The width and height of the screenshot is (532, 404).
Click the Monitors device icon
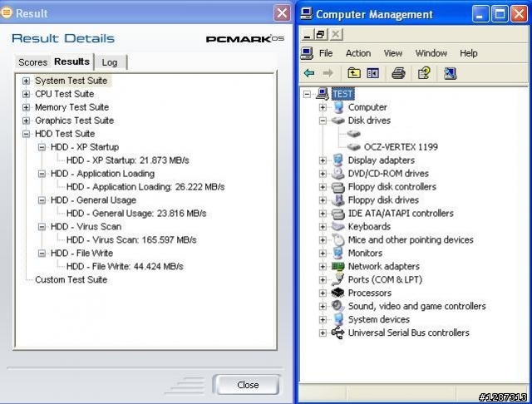(338, 253)
